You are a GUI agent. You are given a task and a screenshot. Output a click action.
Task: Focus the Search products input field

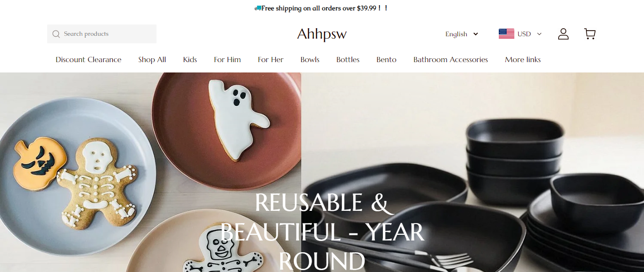click(x=102, y=34)
